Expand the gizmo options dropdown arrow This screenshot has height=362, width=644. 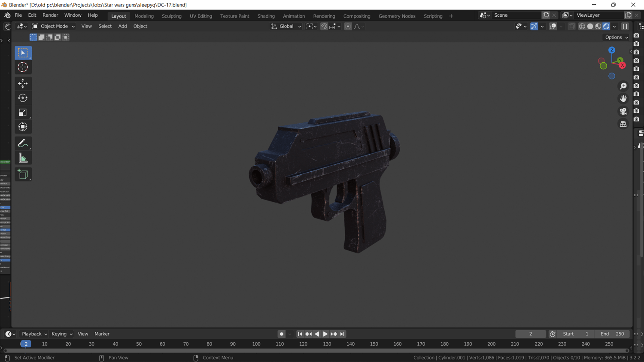(542, 26)
